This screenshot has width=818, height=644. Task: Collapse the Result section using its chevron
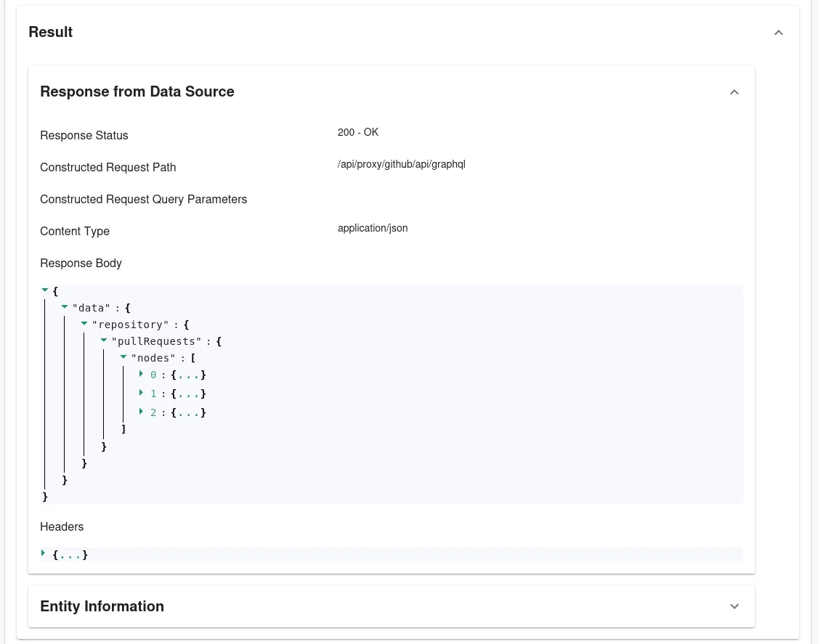pos(778,33)
